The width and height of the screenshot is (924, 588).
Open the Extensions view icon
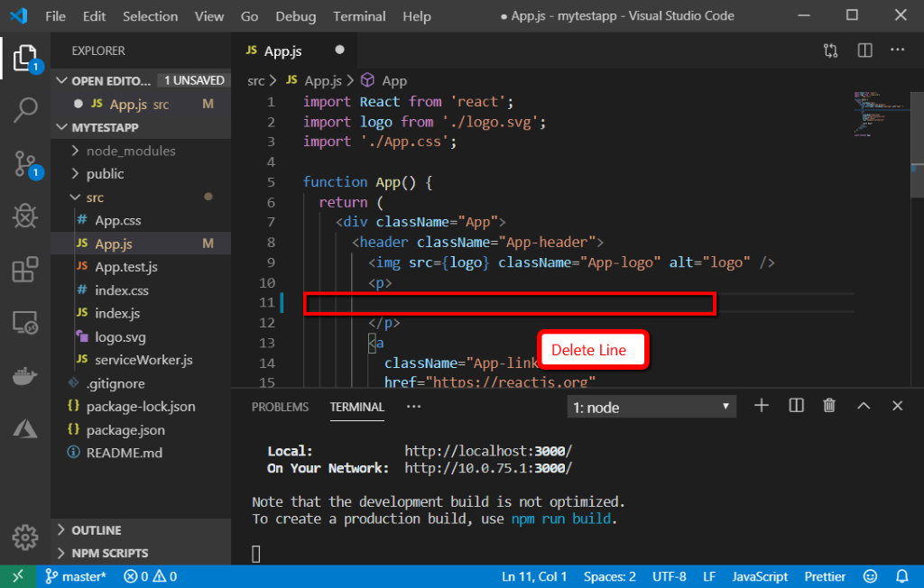(25, 270)
